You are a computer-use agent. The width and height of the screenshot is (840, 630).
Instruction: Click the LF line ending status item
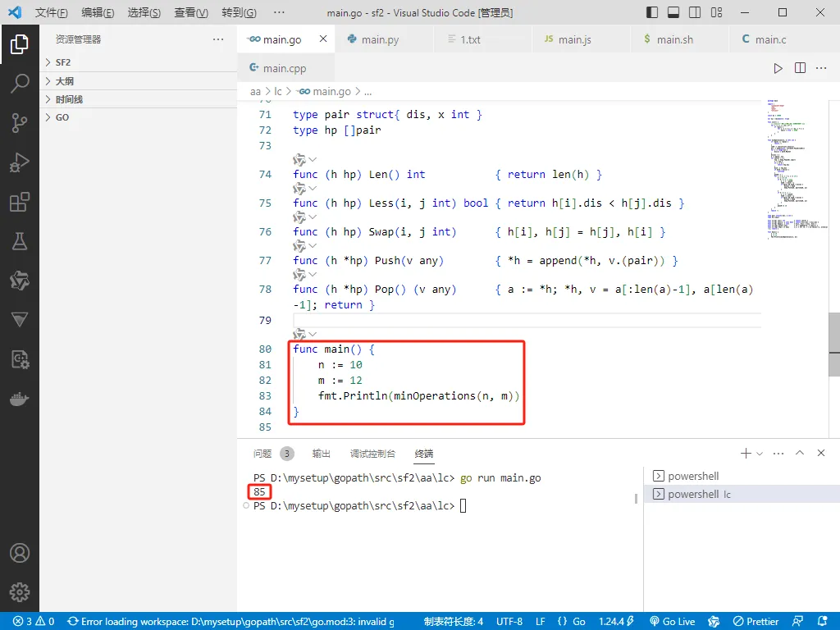tap(541, 622)
